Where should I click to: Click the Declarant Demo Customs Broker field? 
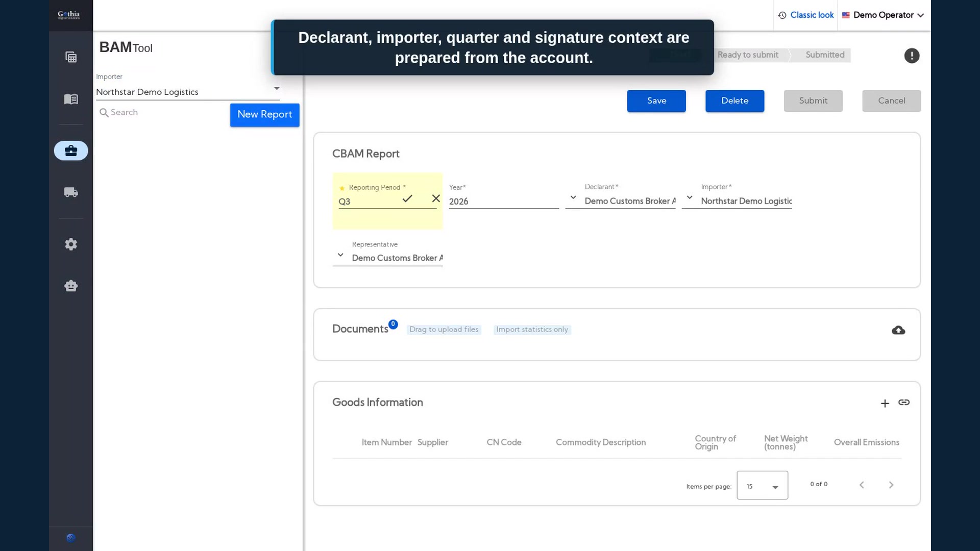pos(630,201)
